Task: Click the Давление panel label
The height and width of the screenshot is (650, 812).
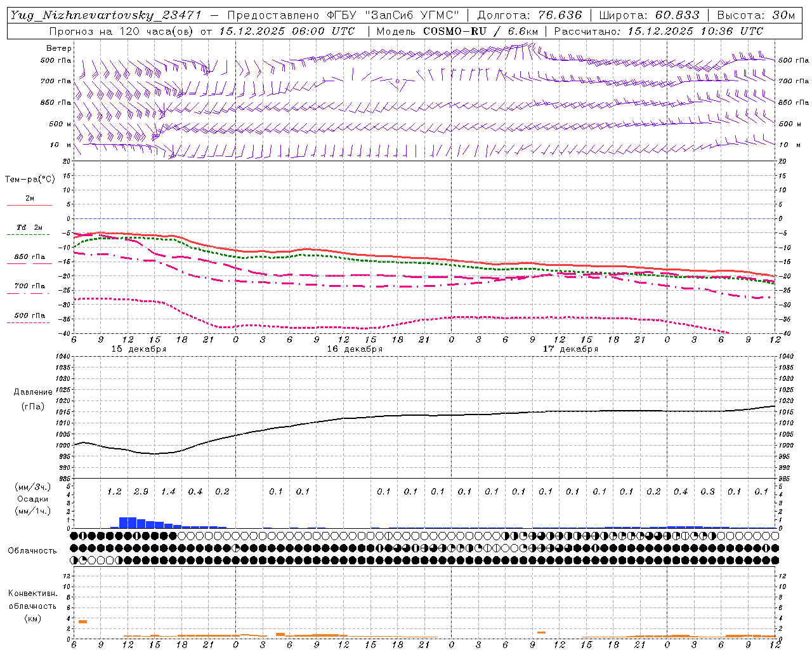Action: [33, 392]
